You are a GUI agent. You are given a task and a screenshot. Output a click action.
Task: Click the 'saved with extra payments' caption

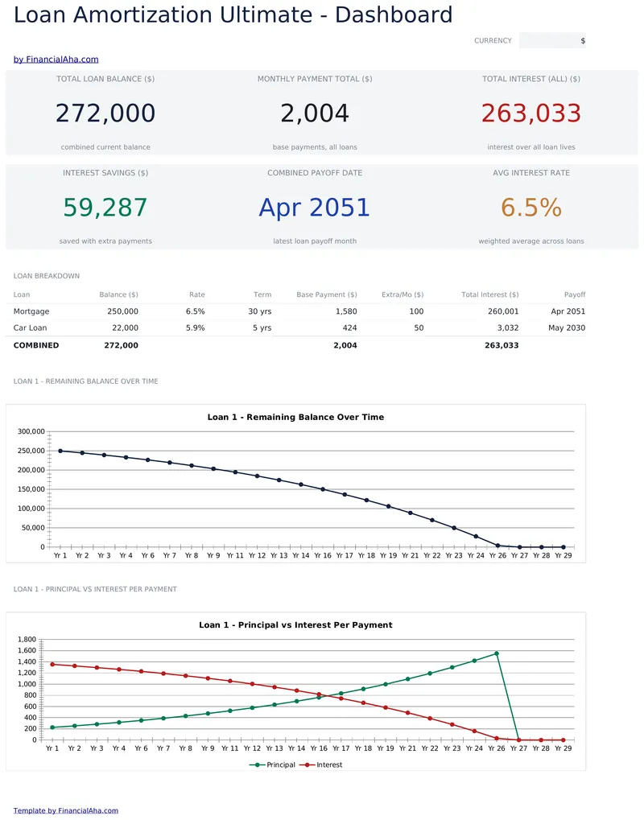coord(105,241)
